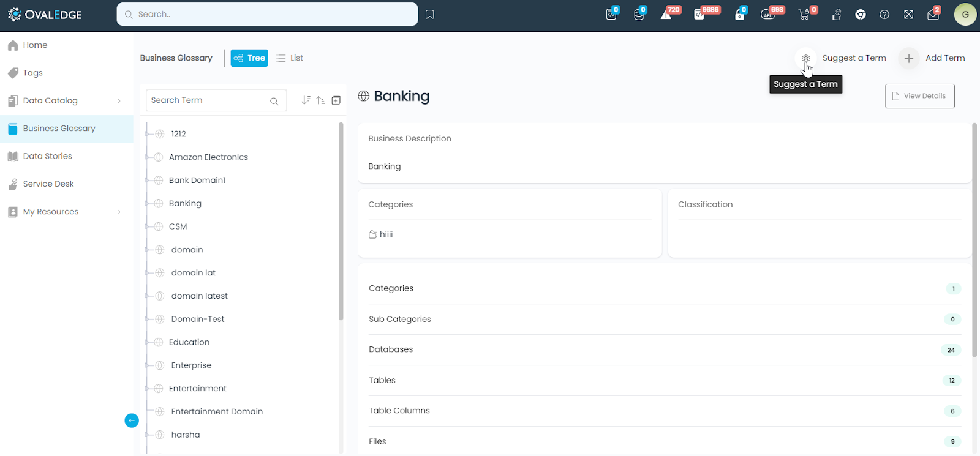Click the glossary tree scrollbar
This screenshot has width=980, height=456.
(x=341, y=221)
